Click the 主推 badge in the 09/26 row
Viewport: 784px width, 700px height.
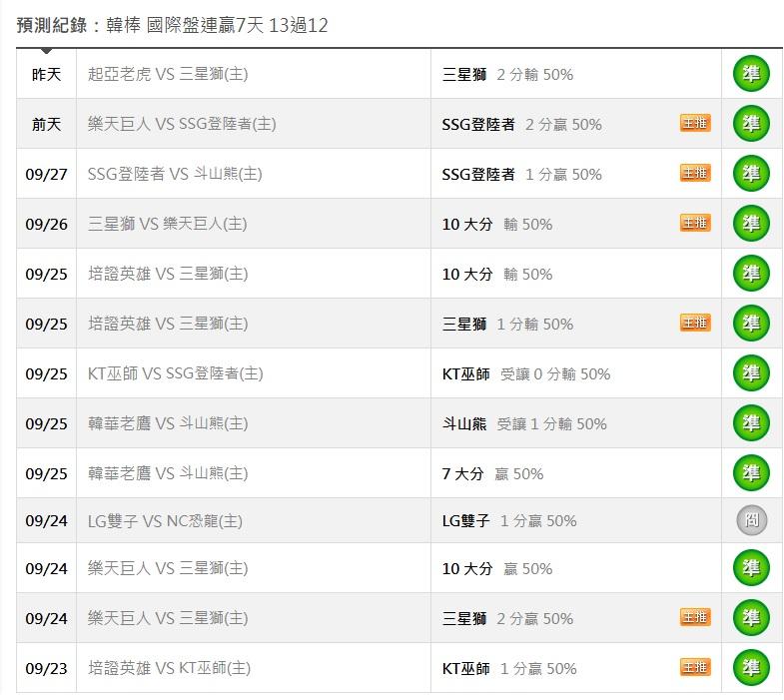click(x=695, y=223)
